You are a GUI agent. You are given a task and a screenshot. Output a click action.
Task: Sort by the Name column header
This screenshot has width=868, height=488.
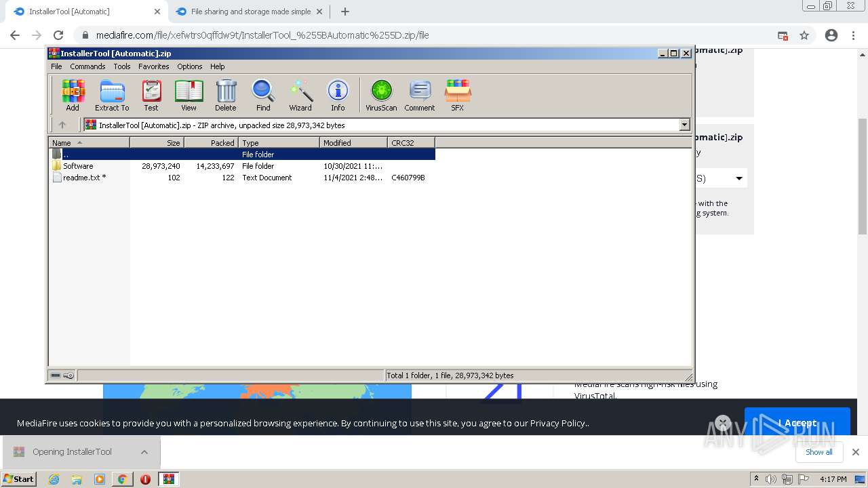coord(89,142)
